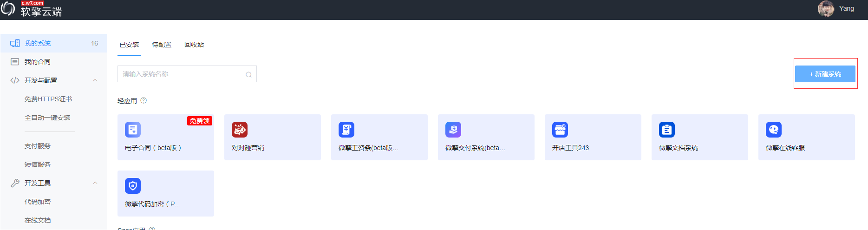Collapse the 开发与配置 section chevron
Screen dimensions: 868x230
pos(95,80)
